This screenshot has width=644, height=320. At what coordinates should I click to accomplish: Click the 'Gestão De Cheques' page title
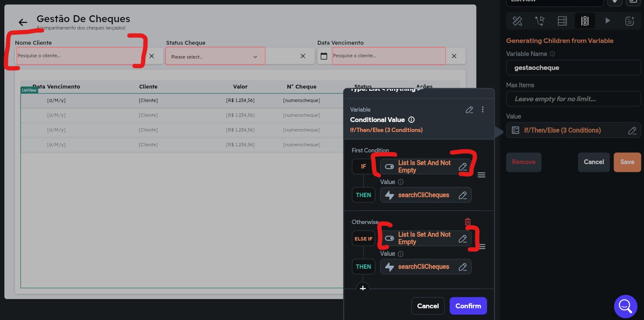tap(83, 19)
